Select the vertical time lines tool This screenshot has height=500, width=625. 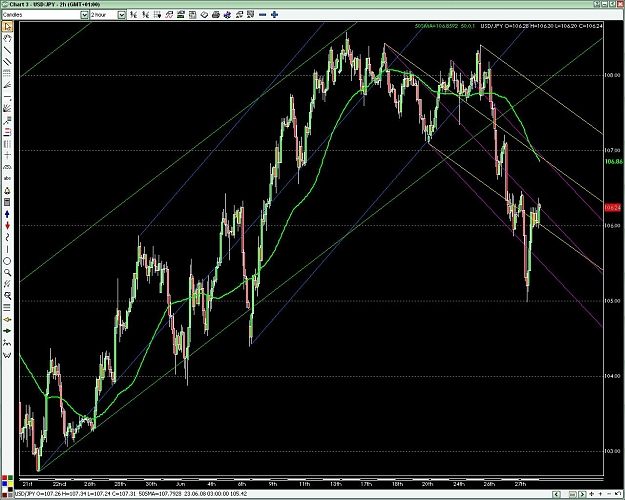click(7, 144)
